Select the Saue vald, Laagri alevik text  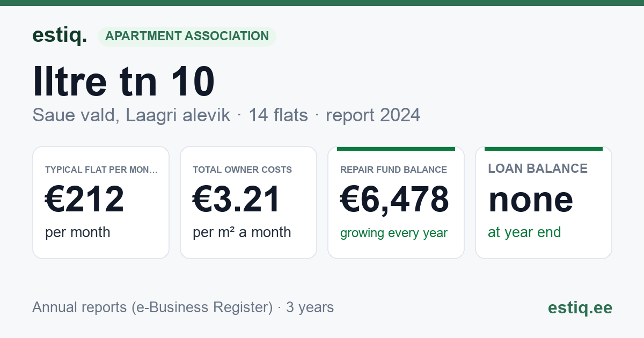pyautogui.click(x=131, y=115)
